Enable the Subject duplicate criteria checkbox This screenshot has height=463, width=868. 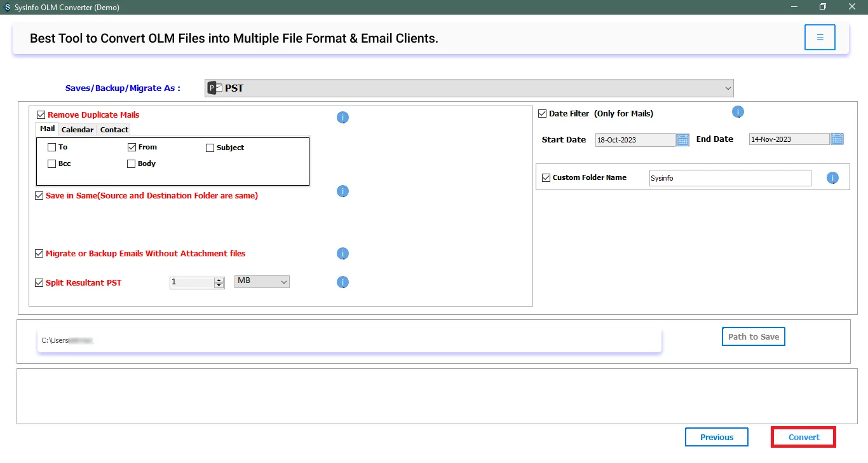tap(210, 148)
